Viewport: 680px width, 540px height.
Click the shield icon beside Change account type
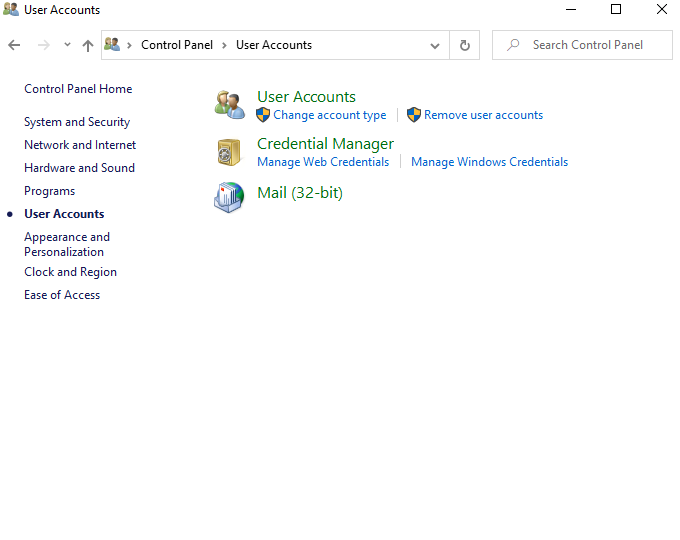(263, 115)
